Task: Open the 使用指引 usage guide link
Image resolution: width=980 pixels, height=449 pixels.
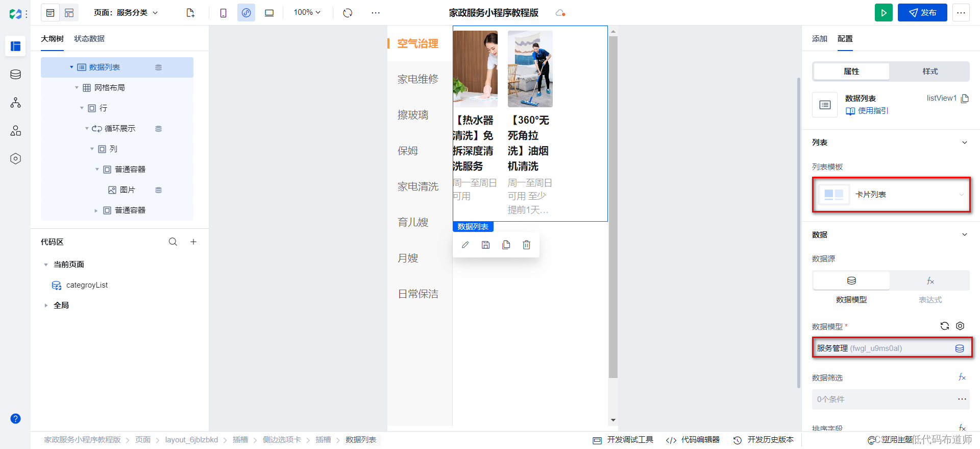Action: click(x=867, y=111)
